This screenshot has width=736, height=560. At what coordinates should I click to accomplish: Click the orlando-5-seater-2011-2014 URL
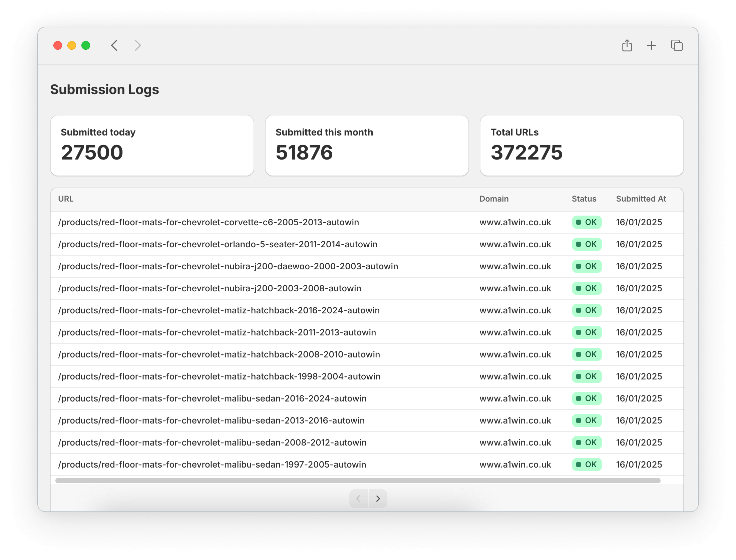tap(218, 244)
